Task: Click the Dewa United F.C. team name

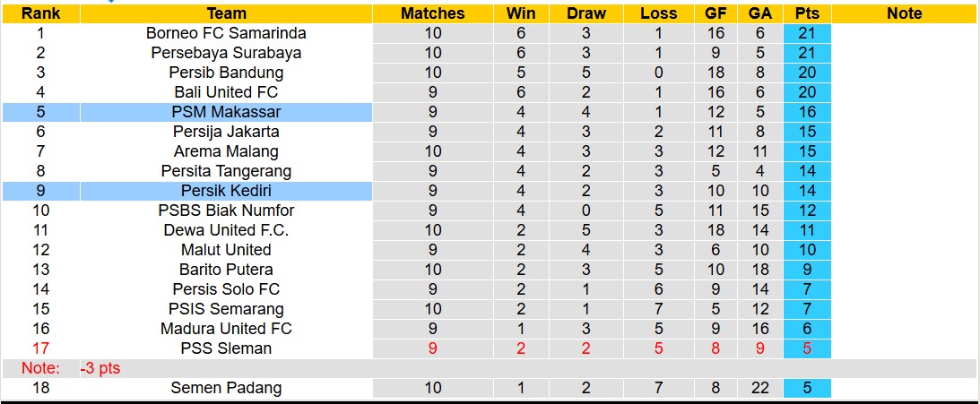Action: click(226, 230)
